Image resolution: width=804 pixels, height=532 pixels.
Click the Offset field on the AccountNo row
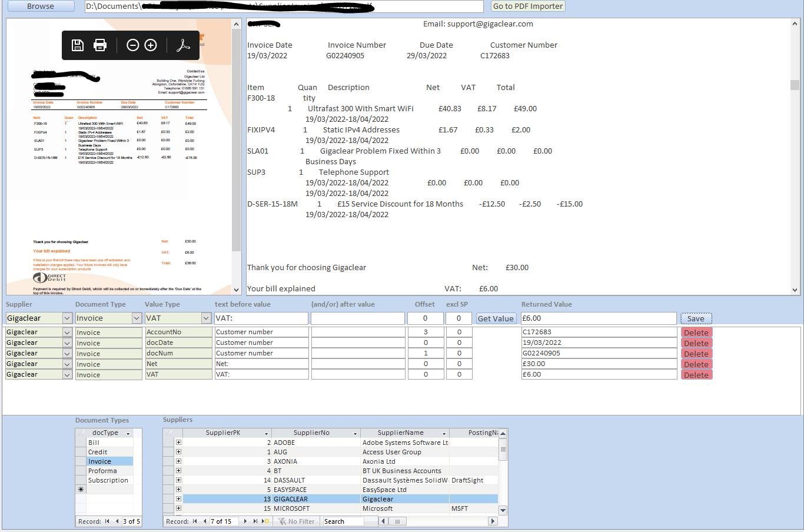pyautogui.click(x=426, y=332)
